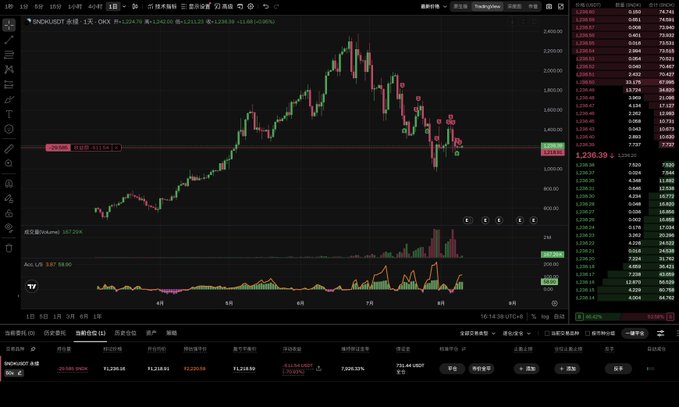Select the 15-minute interval
Viewport: 679px width, 407px height.
(x=55, y=6)
